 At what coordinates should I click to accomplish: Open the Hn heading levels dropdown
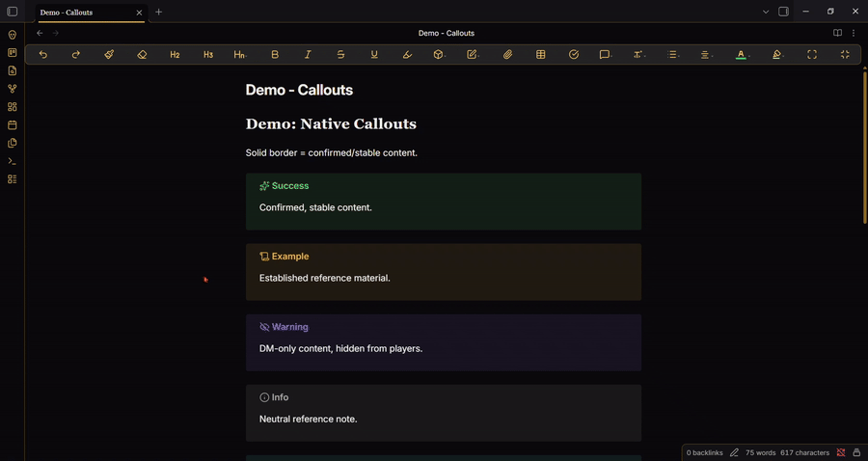(x=240, y=54)
